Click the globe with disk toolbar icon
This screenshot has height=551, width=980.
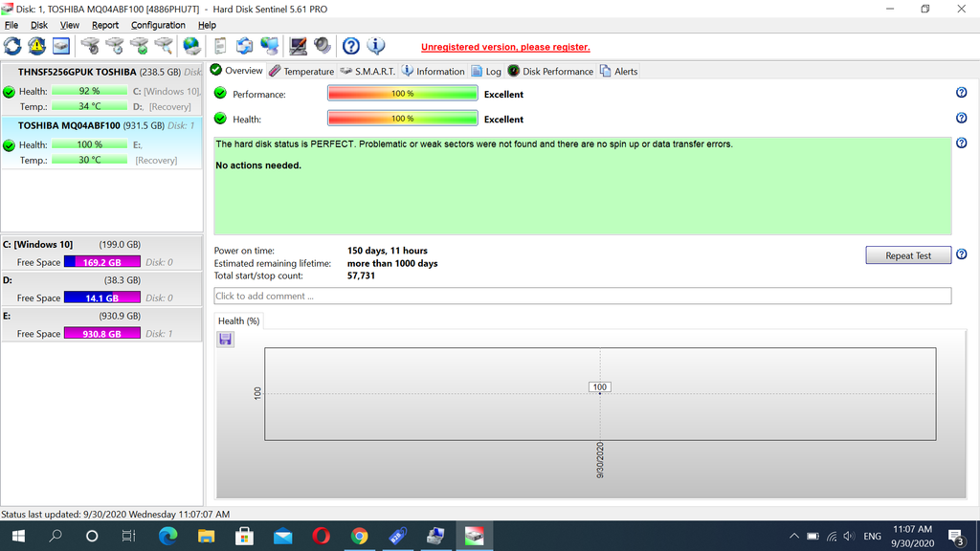191,46
